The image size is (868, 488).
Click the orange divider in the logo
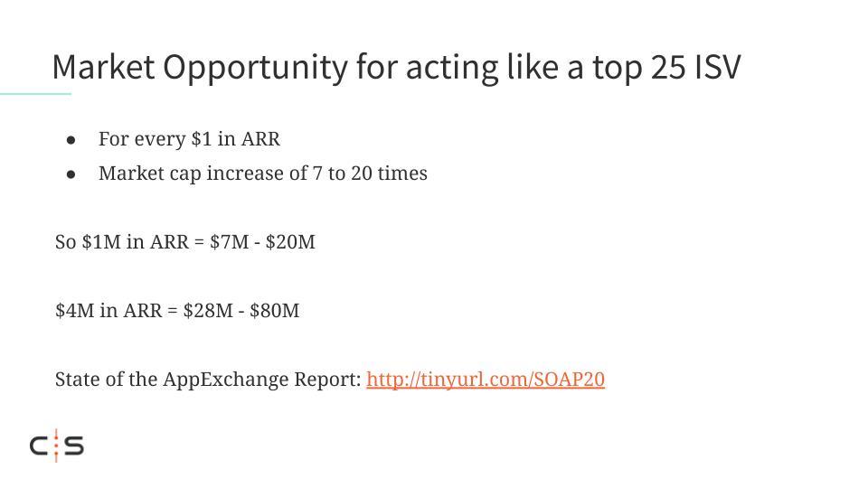click(x=56, y=446)
